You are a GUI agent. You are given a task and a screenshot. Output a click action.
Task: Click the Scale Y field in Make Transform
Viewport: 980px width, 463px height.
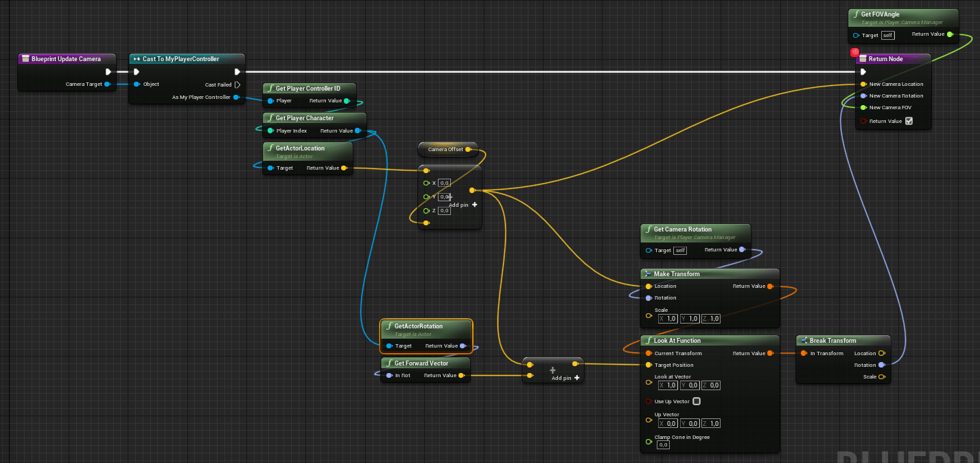point(689,319)
